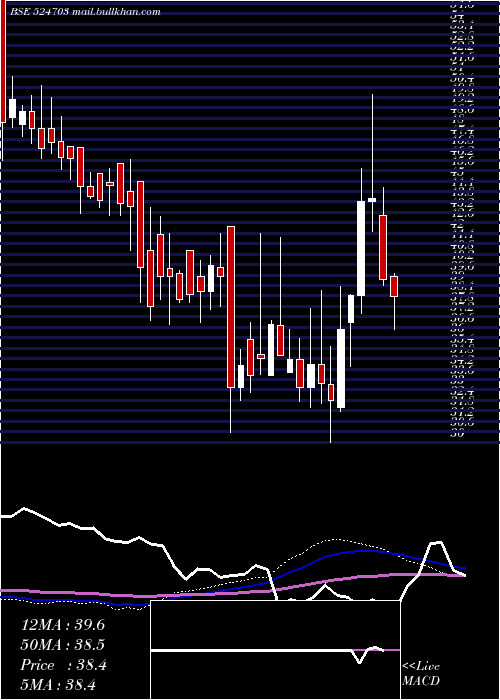500x700 pixels.
Task: Click the 'Price : 38.4' value
Action: [64, 665]
